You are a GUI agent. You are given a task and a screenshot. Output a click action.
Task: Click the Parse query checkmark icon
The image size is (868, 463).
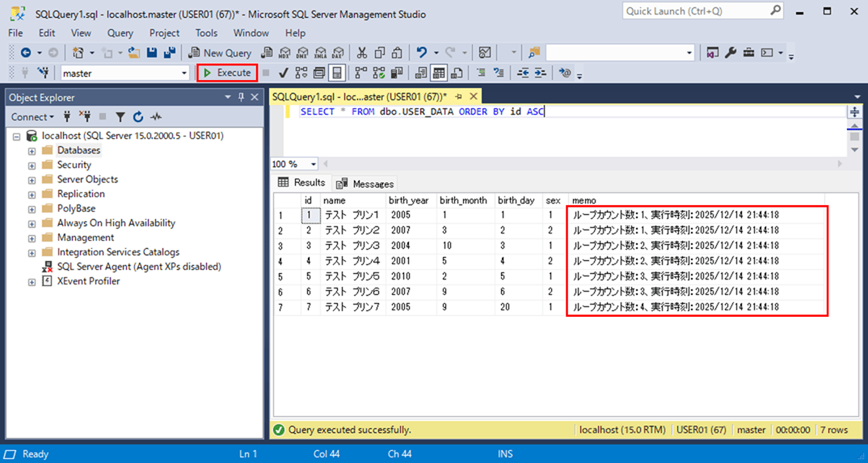pyautogui.click(x=283, y=73)
